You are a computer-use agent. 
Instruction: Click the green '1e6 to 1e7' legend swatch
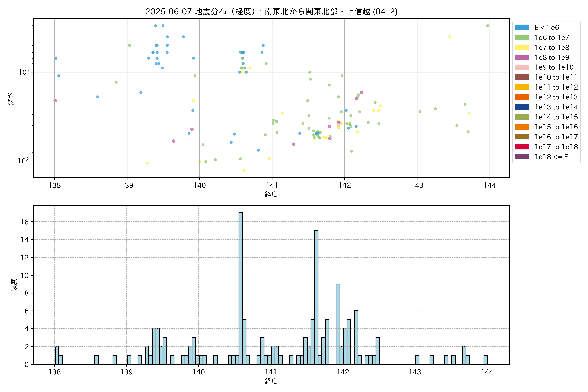522,38
